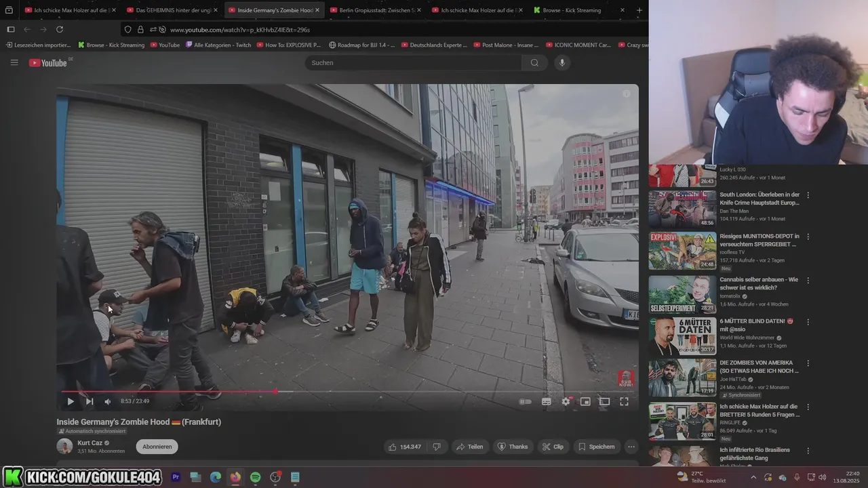Open more actions three-dot menu
The image size is (868, 488).
pyautogui.click(x=631, y=447)
